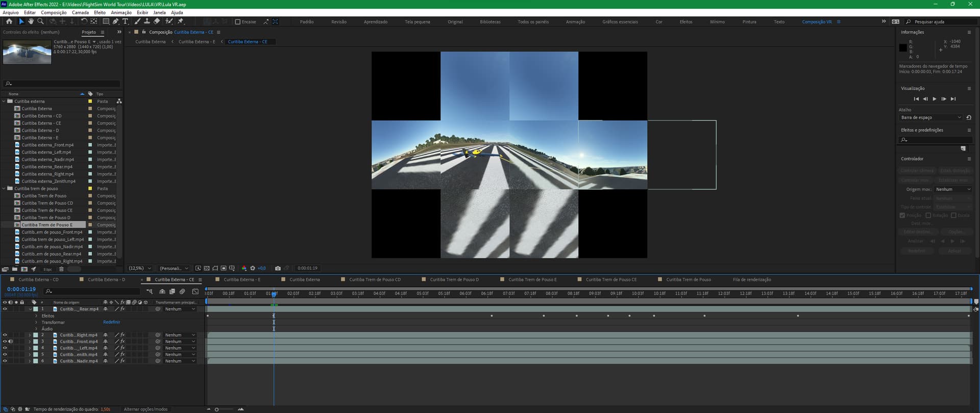Image resolution: width=980 pixels, height=413 pixels.
Task: Mute audio of the Curitib Front.mp4 layer
Action: 10,342
